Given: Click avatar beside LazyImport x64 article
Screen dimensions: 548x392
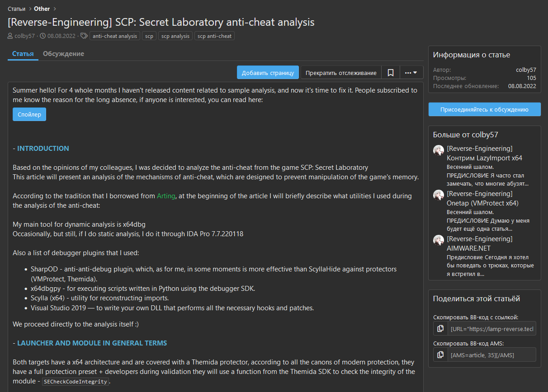Looking at the screenshot, I should pyautogui.click(x=439, y=150).
